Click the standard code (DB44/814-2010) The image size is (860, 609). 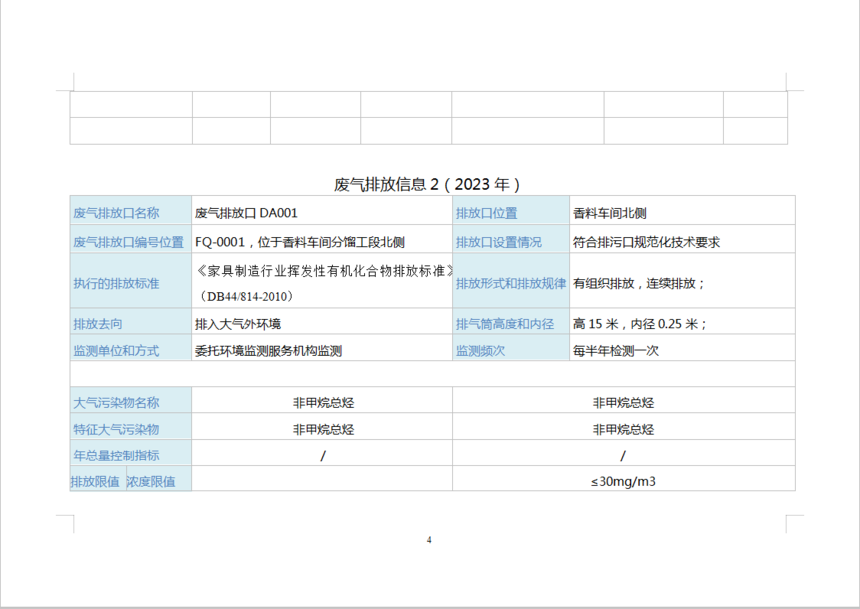(248, 296)
